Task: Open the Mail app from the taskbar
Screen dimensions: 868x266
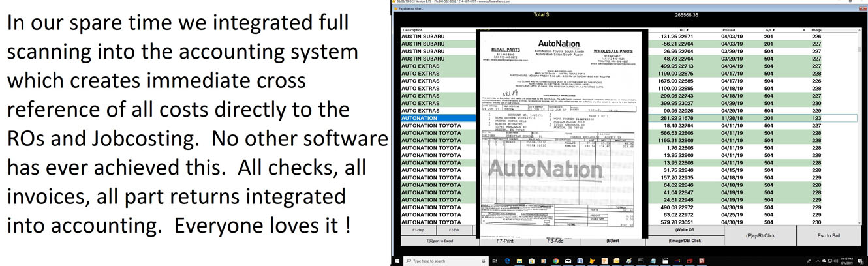Action: click(568, 261)
